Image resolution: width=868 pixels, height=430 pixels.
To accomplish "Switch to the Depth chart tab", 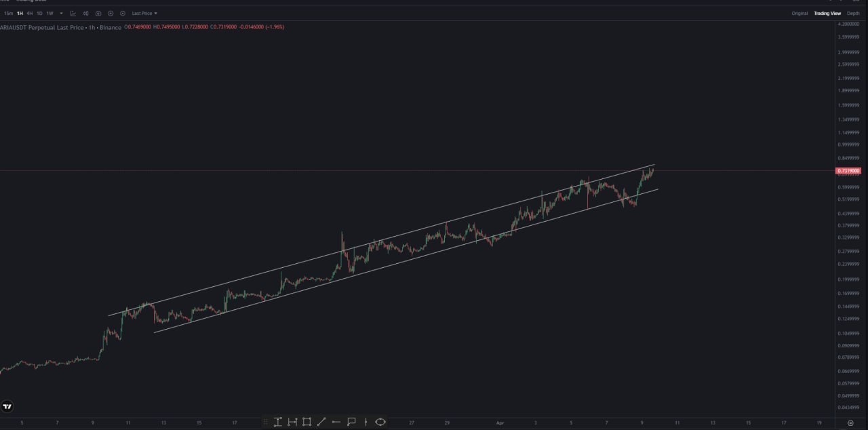I will 852,13.
